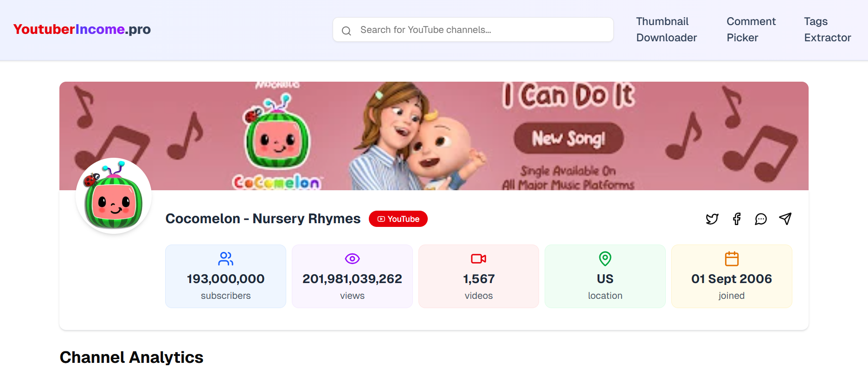Click the US location value
Viewport: 868px width, 374px height.
point(605,279)
